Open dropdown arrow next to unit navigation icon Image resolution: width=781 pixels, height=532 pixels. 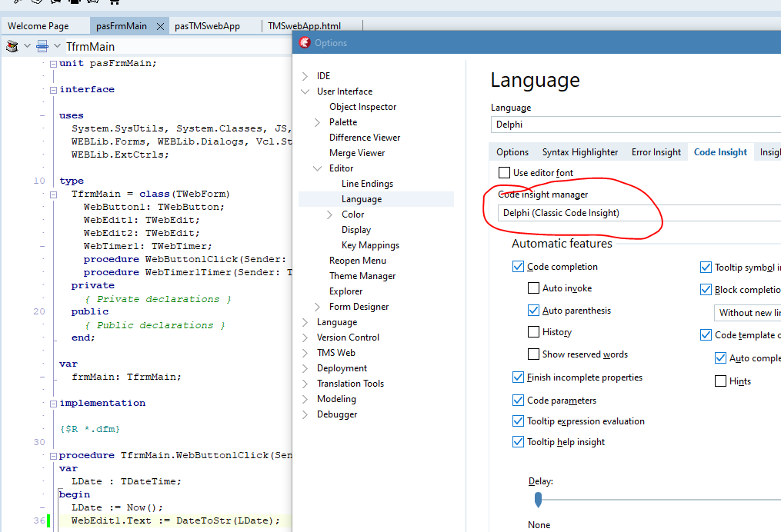[x=28, y=46]
